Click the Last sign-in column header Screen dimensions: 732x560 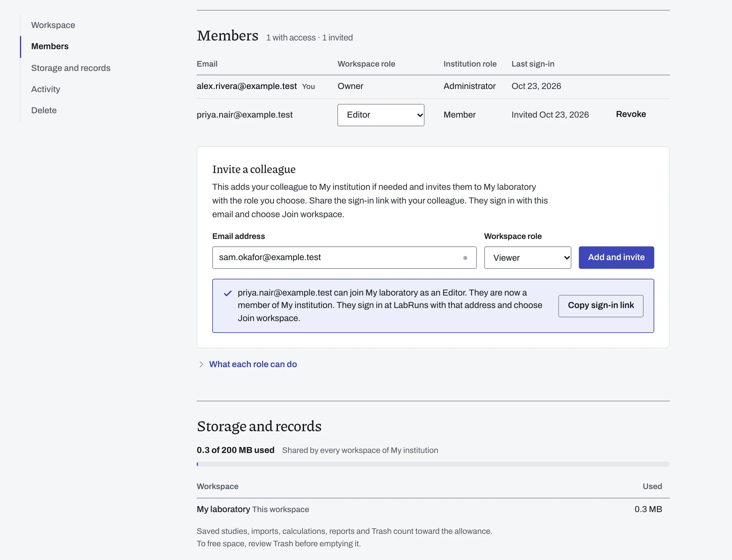(x=533, y=64)
